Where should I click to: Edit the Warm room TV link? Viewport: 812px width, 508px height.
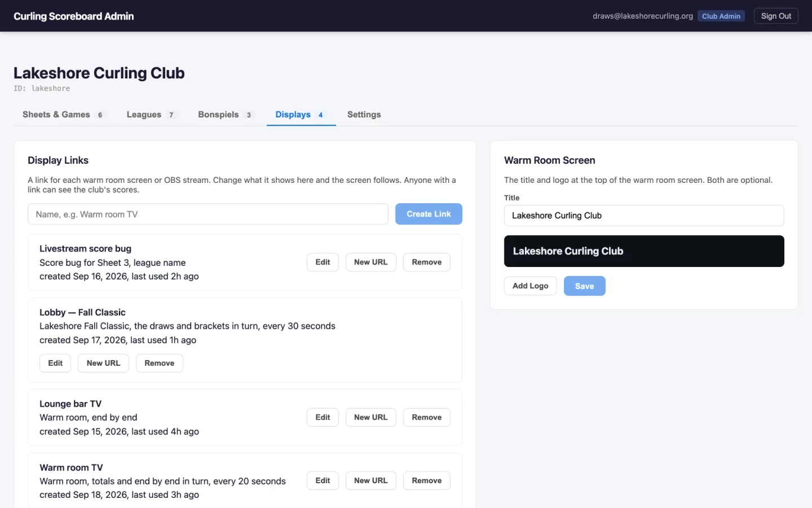tap(323, 480)
